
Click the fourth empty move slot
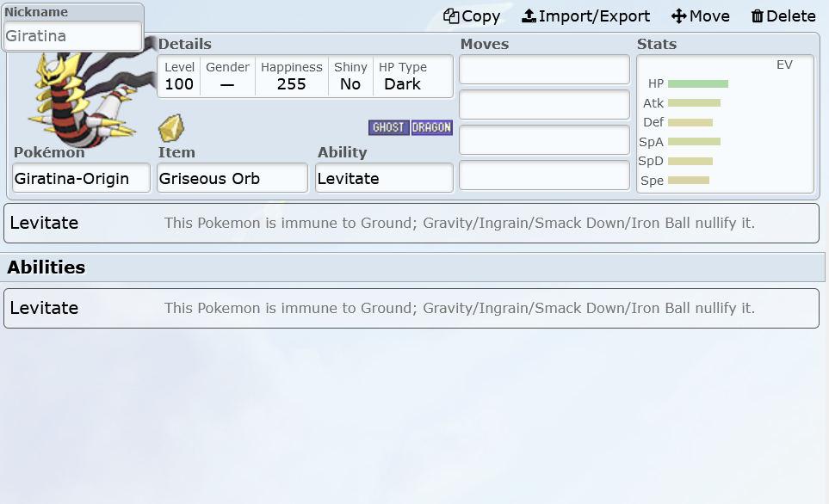tap(544, 175)
